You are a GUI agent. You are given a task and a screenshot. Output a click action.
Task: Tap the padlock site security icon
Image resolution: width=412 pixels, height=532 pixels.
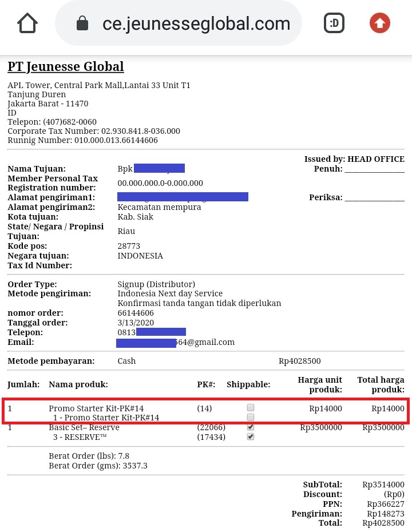tap(82, 24)
